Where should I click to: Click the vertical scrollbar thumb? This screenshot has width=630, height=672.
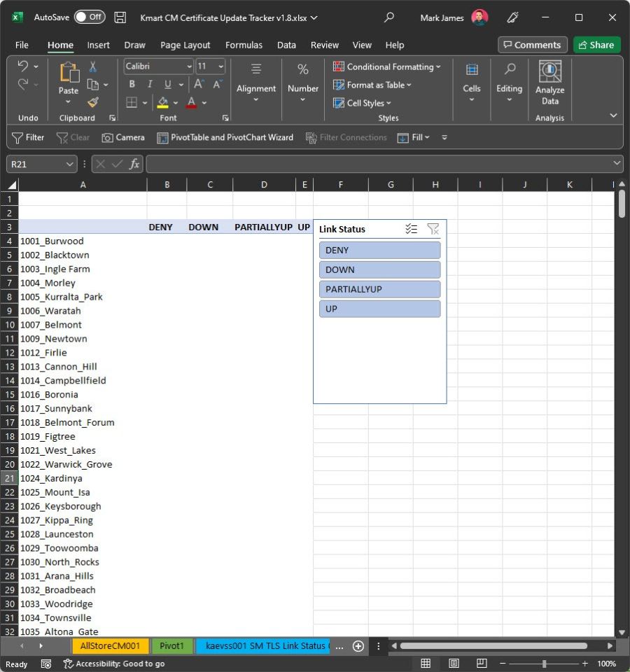(x=622, y=204)
